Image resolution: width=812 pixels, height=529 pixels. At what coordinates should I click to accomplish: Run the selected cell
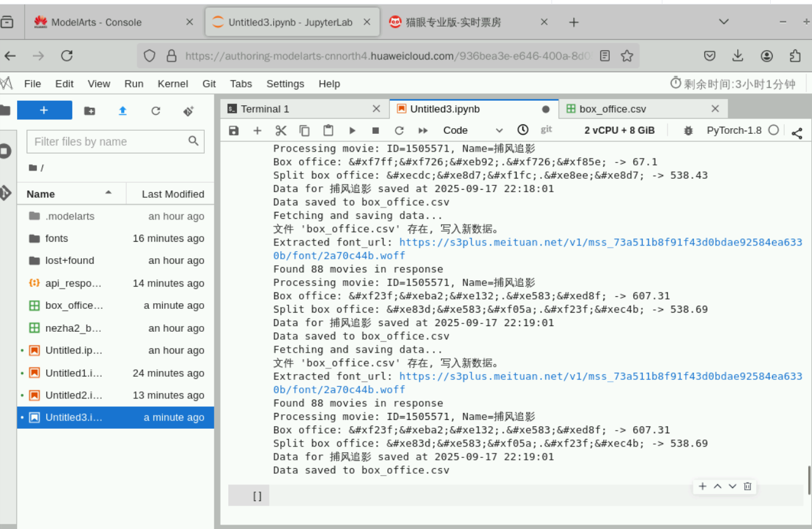(352, 131)
